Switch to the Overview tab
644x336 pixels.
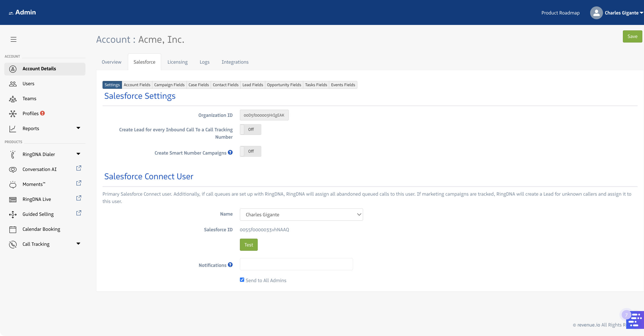[x=112, y=62]
